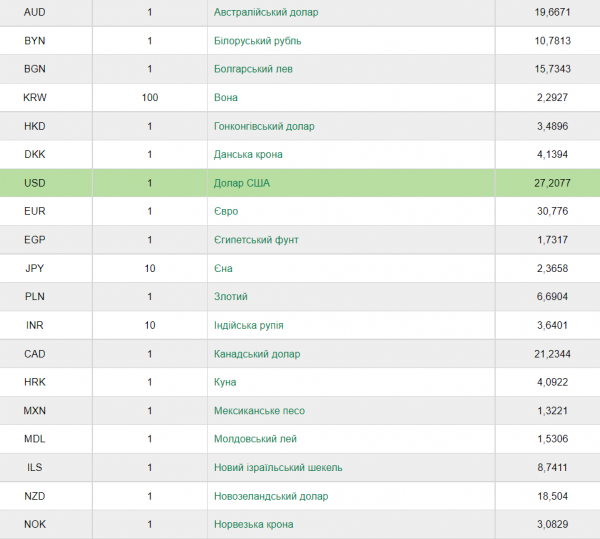Open the Мексиканське песо link
This screenshot has height=539, width=600.
click(x=259, y=411)
